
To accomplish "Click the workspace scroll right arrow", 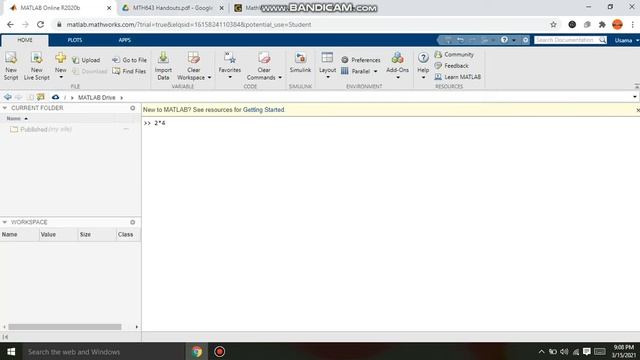I will pyautogui.click(x=137, y=327).
